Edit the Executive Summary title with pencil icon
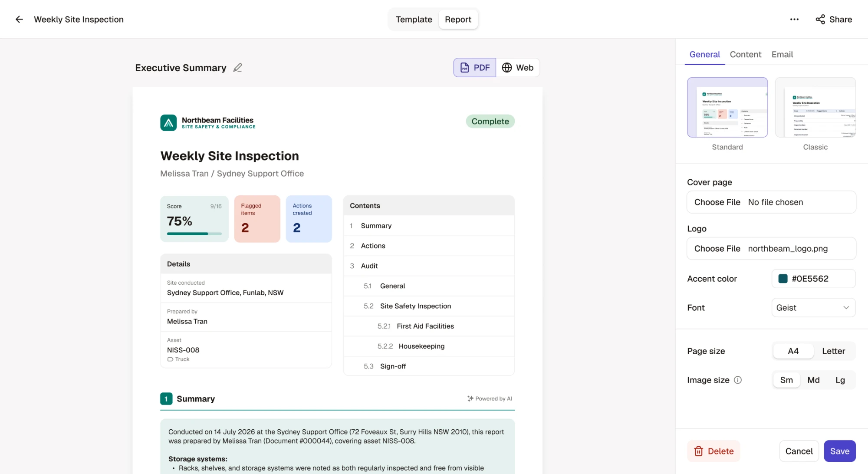Screen dimensions: 868x474 237,68
